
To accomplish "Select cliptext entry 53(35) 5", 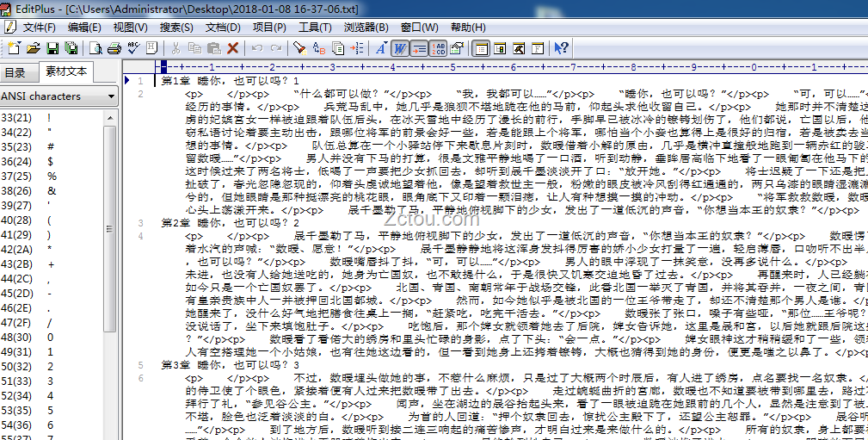I will 52,411.
